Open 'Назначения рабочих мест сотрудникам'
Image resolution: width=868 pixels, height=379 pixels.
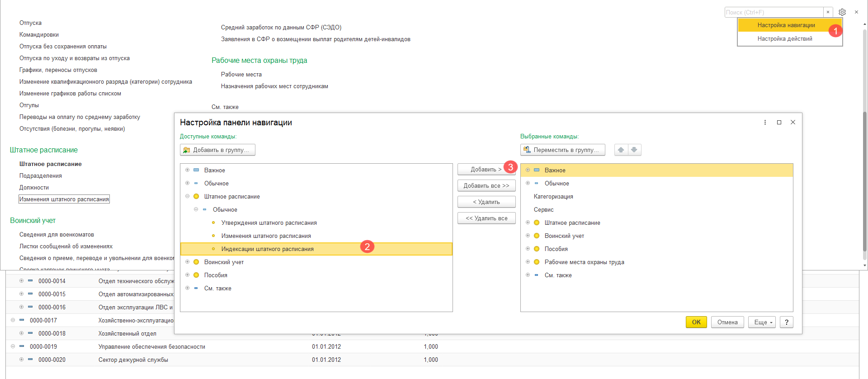[x=274, y=86]
